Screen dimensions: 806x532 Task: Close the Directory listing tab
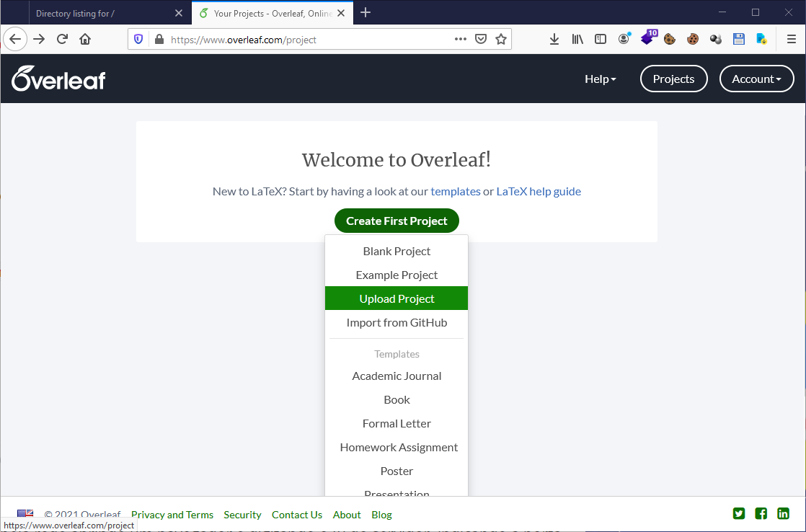pyautogui.click(x=178, y=14)
